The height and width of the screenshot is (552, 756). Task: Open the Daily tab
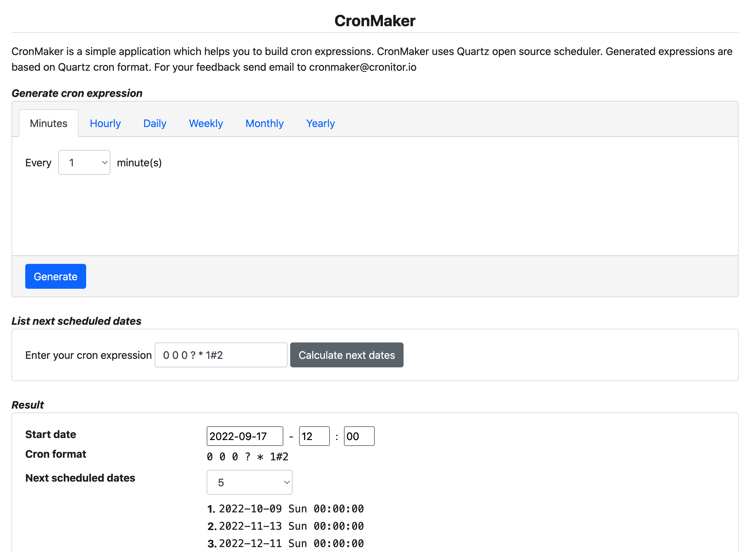pyautogui.click(x=155, y=123)
